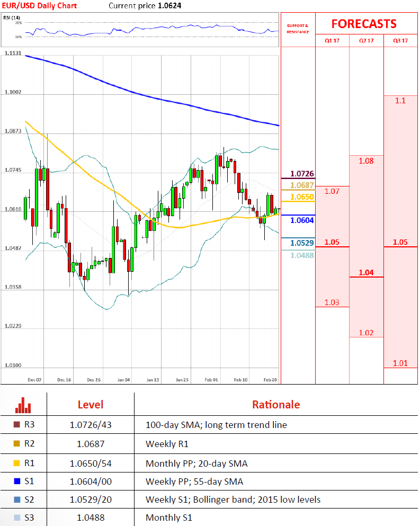Click the Support & Resistance header
This screenshot has height=526, width=420.
tap(298, 29)
